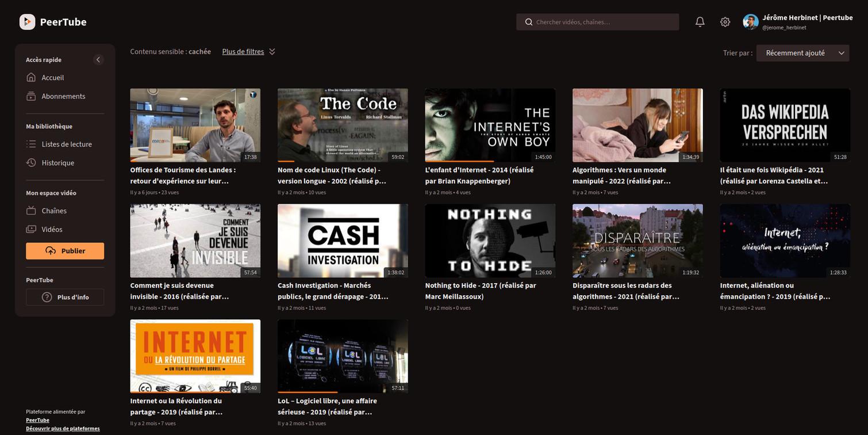Open settings gear icon
Image resolution: width=868 pixels, height=435 pixels.
(x=725, y=22)
